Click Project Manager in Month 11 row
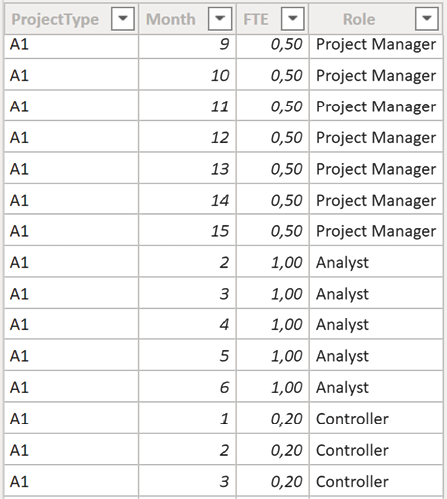Viewport: 447px width, 499px height. click(x=376, y=107)
